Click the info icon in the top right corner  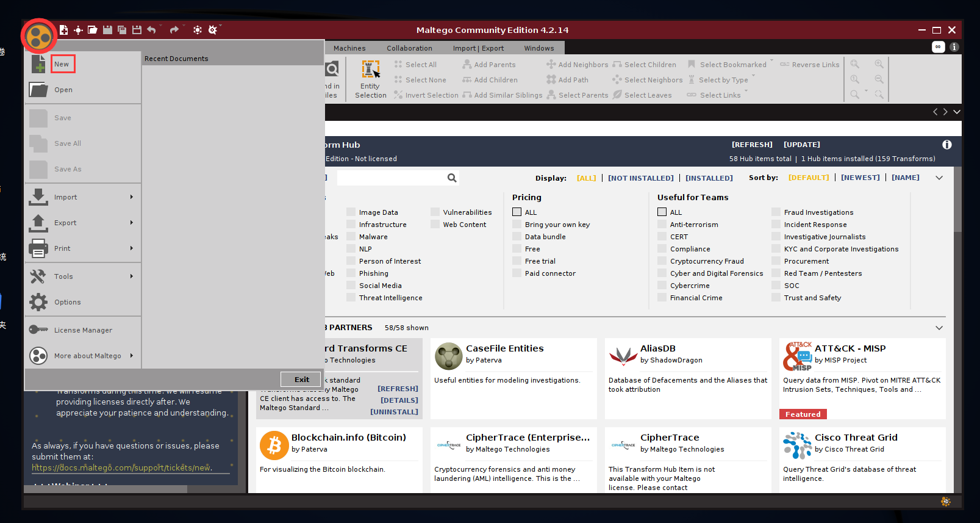pyautogui.click(x=954, y=47)
